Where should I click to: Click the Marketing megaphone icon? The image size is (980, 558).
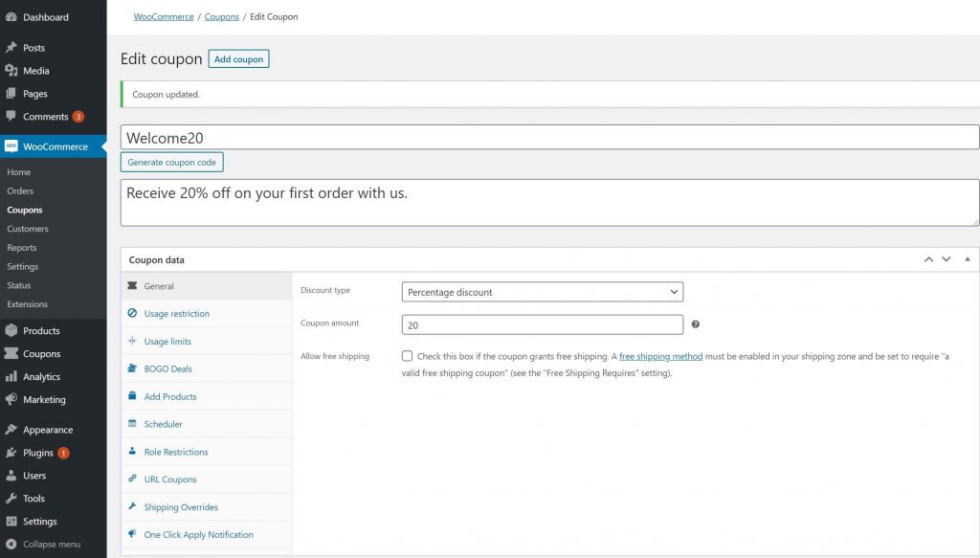(11, 399)
